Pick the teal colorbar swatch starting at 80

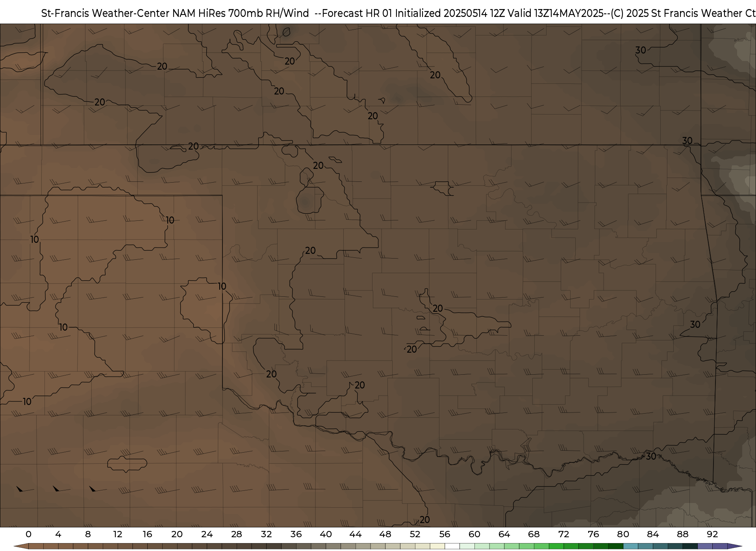[x=630, y=546]
